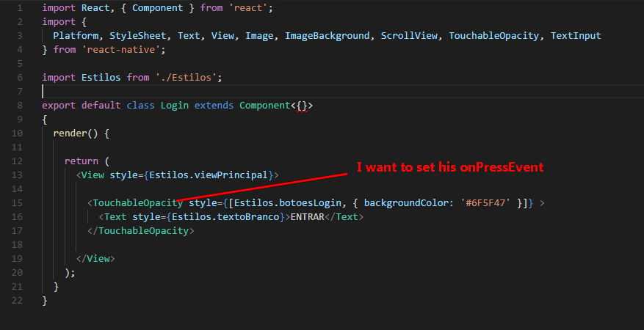Click the './Estilos' path string
The image size is (644, 330).
pyautogui.click(x=186, y=78)
